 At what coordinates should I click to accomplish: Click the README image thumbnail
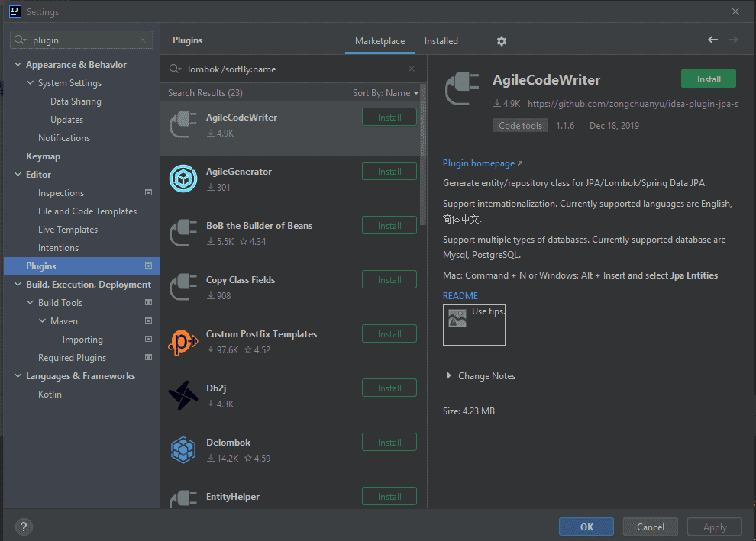click(473, 324)
